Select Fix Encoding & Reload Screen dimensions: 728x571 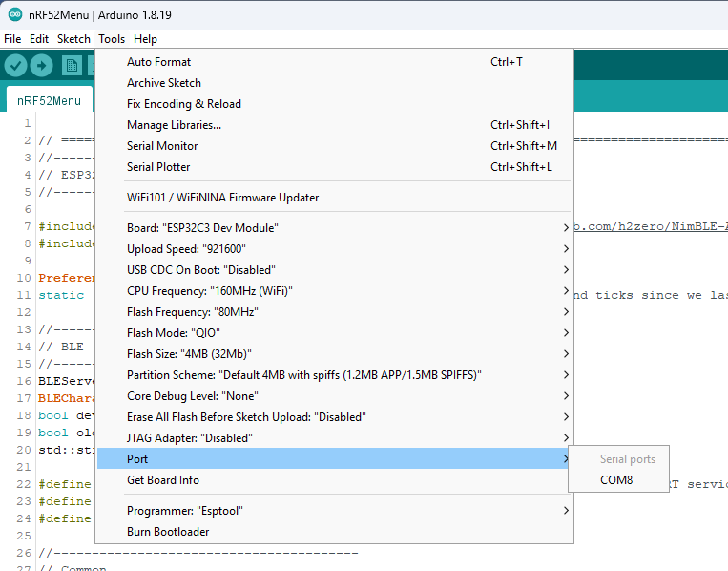[334, 104]
